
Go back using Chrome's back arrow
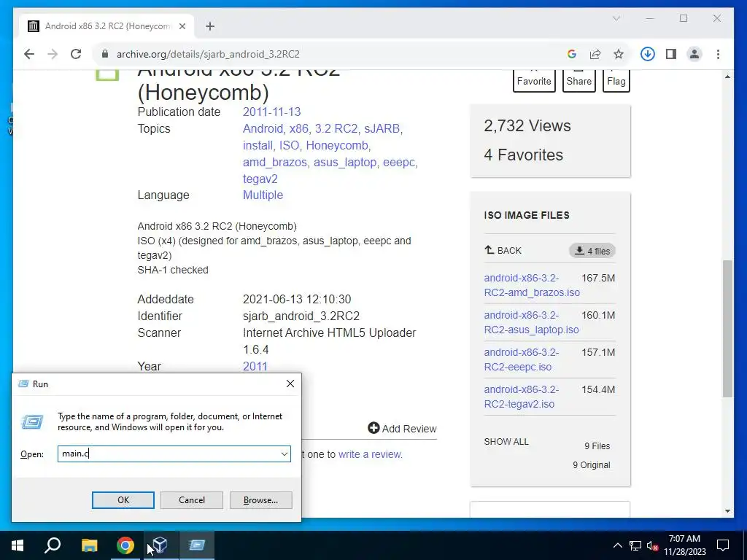click(29, 54)
